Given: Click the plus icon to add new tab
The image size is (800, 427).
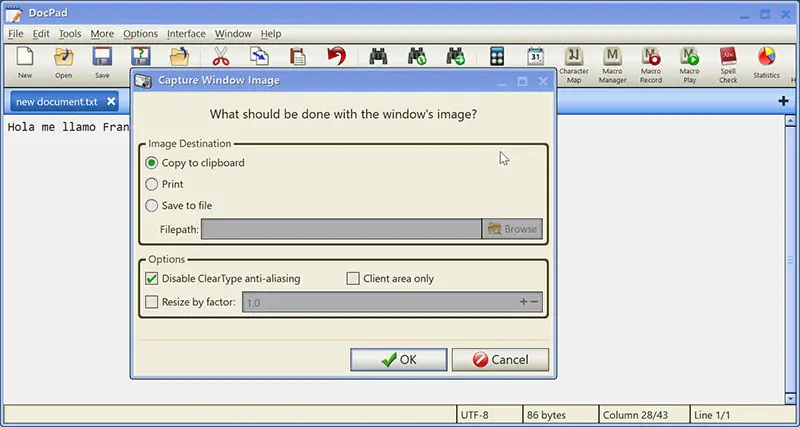Looking at the screenshot, I should tap(783, 101).
